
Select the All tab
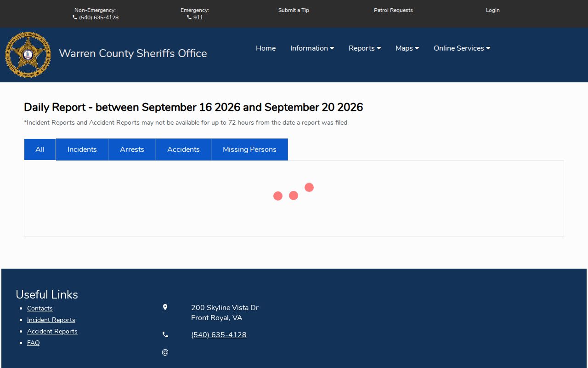pyautogui.click(x=40, y=149)
